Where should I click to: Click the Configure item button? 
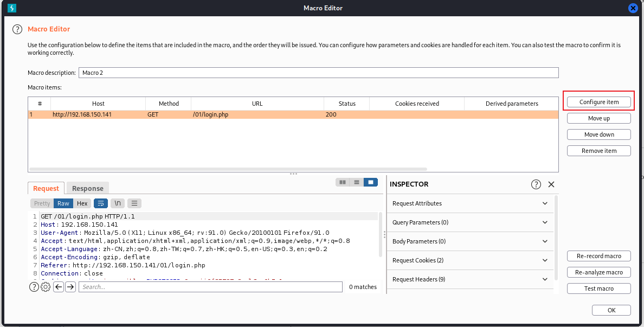click(x=598, y=101)
